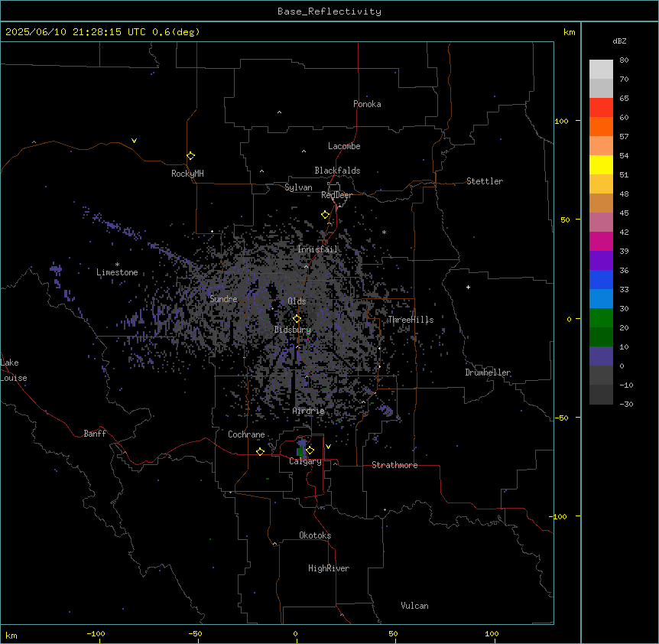
Task: Click the dBZ legend heading
Action: tap(619, 41)
